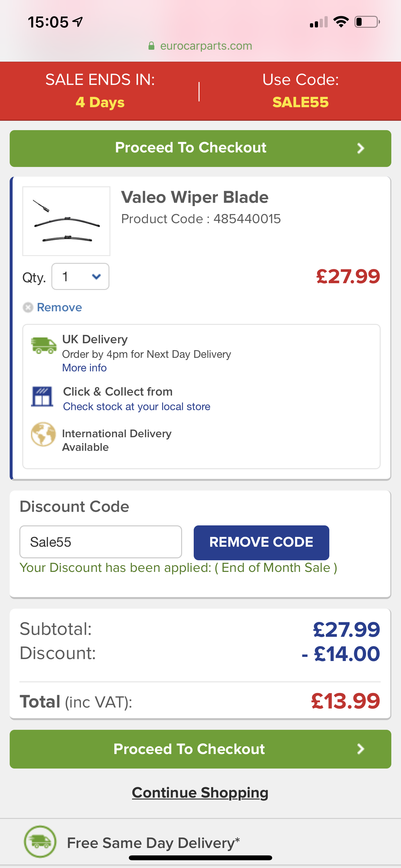
Task: Click Check stock at your local store
Action: 137,407
